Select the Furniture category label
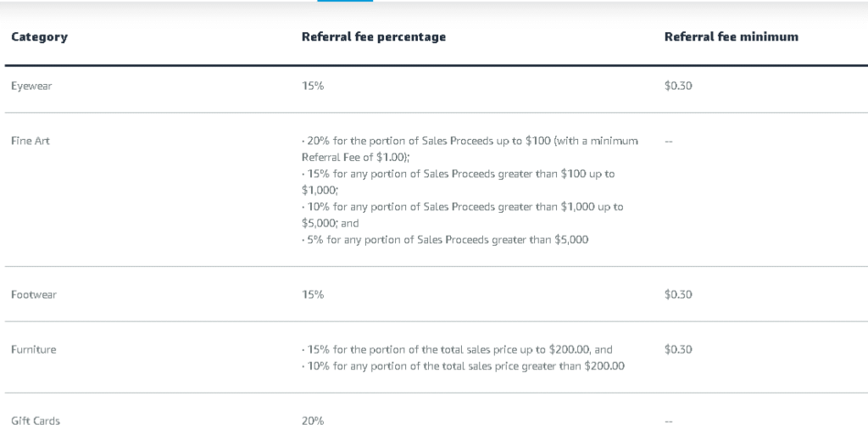Screen dimensions: 868x446 pyautogui.click(x=34, y=349)
